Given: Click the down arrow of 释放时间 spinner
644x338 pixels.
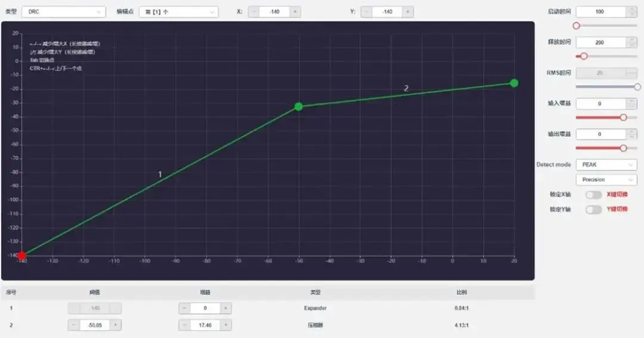Looking at the screenshot, I should 631,45.
